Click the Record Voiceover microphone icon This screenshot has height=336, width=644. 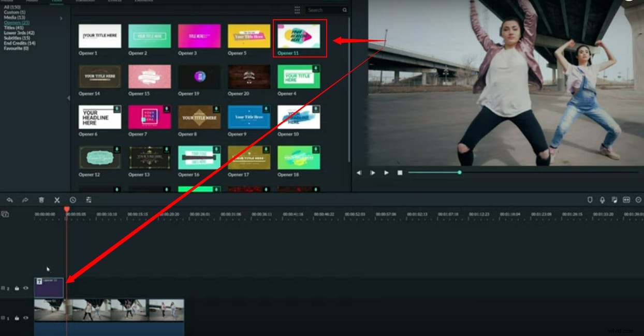(602, 200)
